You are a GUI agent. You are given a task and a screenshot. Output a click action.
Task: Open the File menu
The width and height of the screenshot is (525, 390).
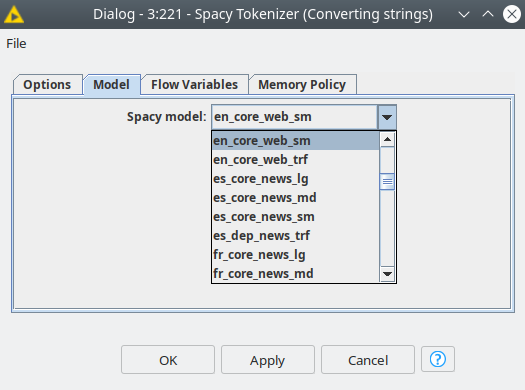16,44
